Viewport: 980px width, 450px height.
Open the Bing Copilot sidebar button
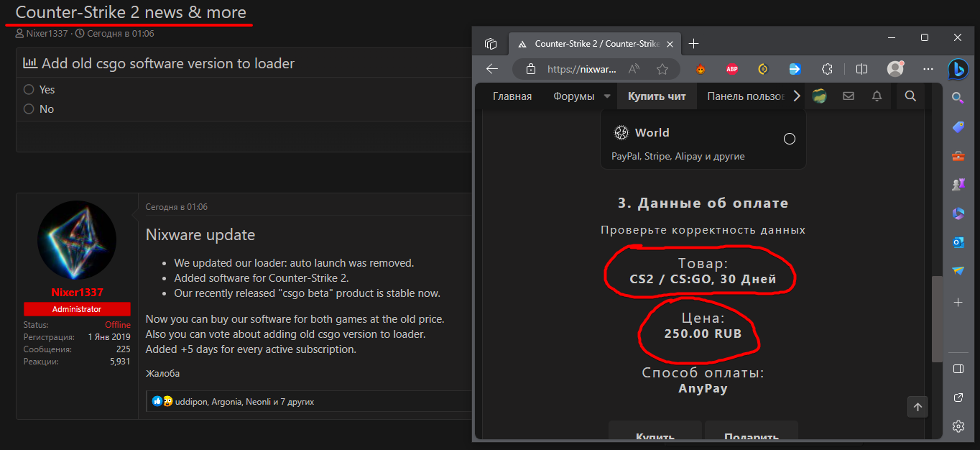958,69
